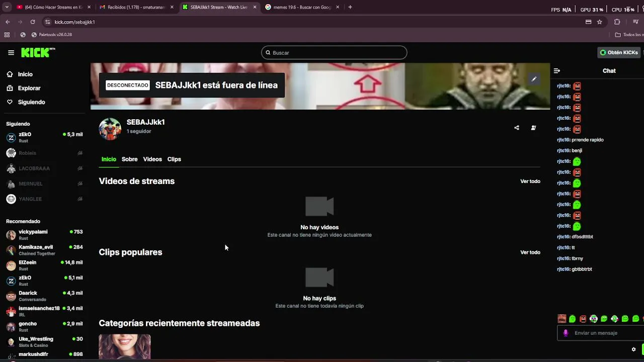Open Kamikaze_evil in Recomendado list
This screenshot has width=644, height=362.
click(44, 250)
